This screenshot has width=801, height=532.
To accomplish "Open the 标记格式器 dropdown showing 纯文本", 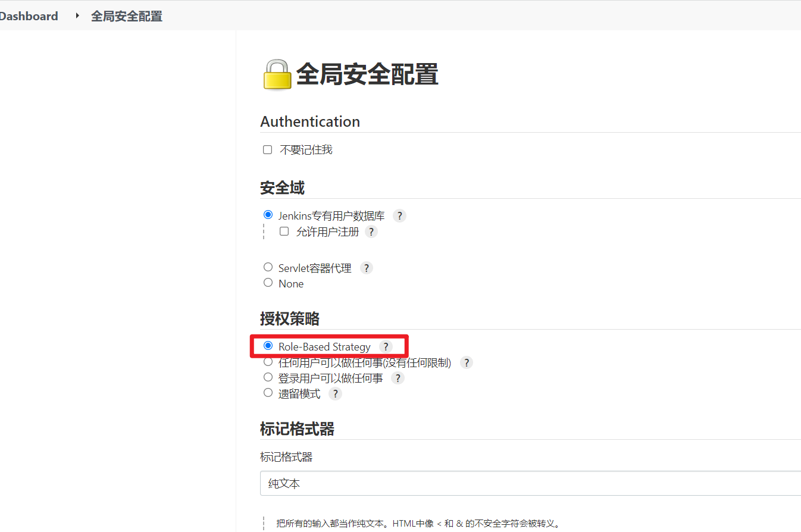I will pos(530,484).
